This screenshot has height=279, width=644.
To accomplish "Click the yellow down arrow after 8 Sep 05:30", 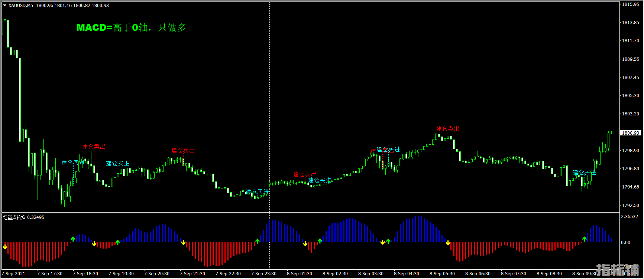I will [x=448, y=243].
